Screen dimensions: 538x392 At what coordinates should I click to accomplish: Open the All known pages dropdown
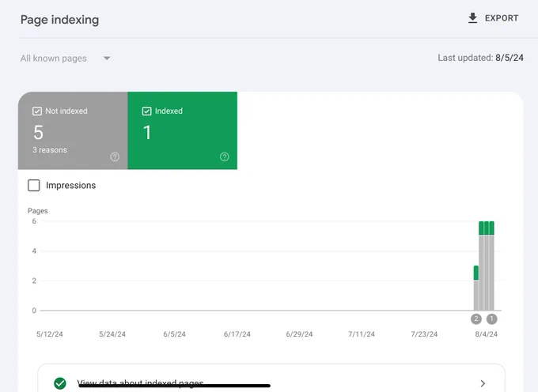(x=66, y=58)
